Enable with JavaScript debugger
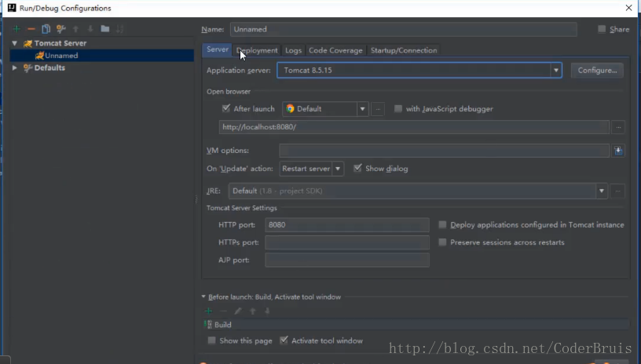The image size is (641, 364). click(x=397, y=108)
